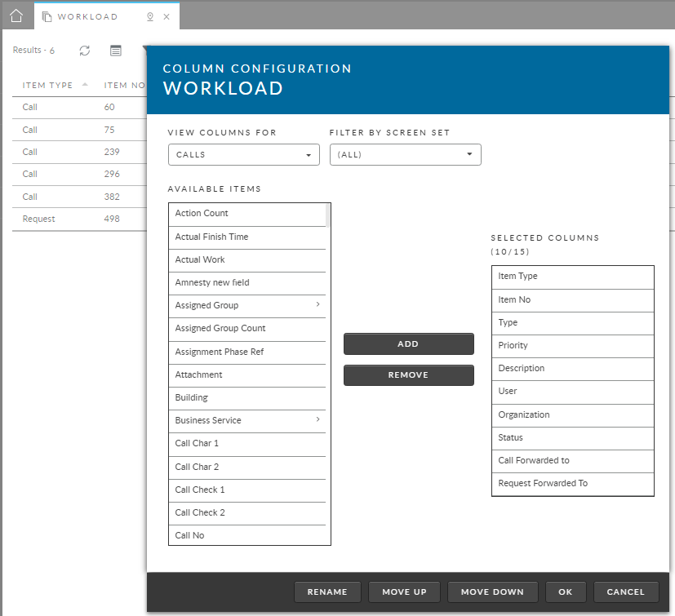
Task: Open the View Columns For dropdown
Action: 243,155
